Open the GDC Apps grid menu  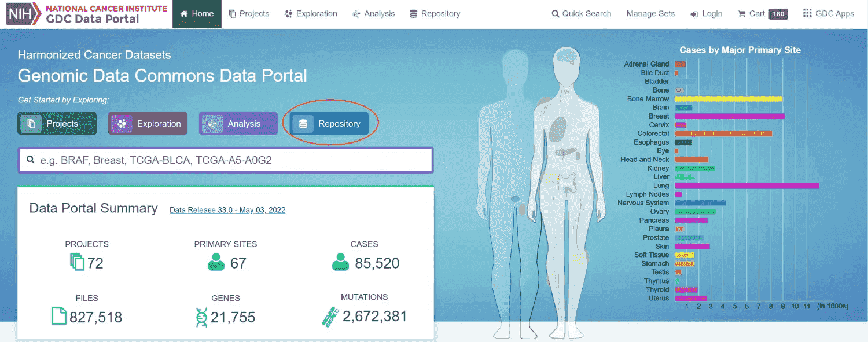coord(829,13)
